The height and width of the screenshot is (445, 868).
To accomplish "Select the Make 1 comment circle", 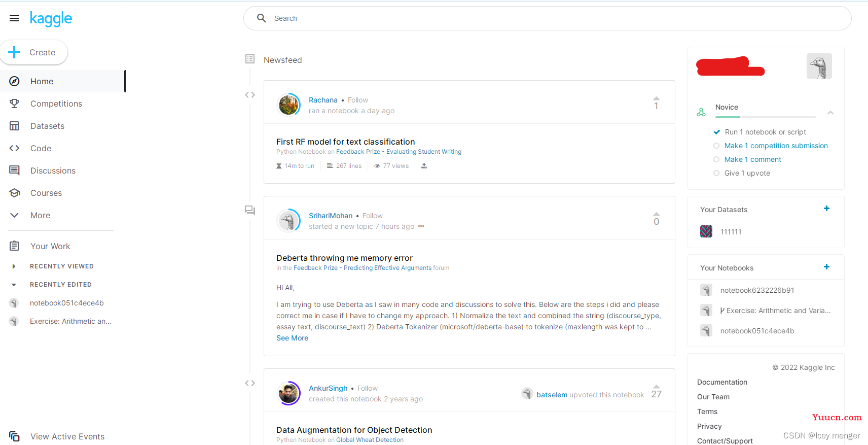I will click(x=716, y=159).
